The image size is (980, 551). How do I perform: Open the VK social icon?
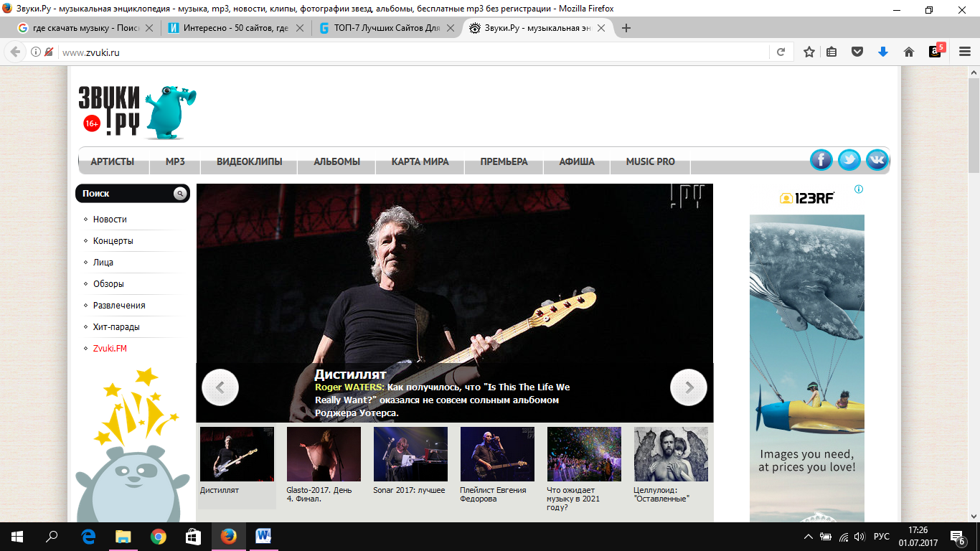(x=877, y=160)
